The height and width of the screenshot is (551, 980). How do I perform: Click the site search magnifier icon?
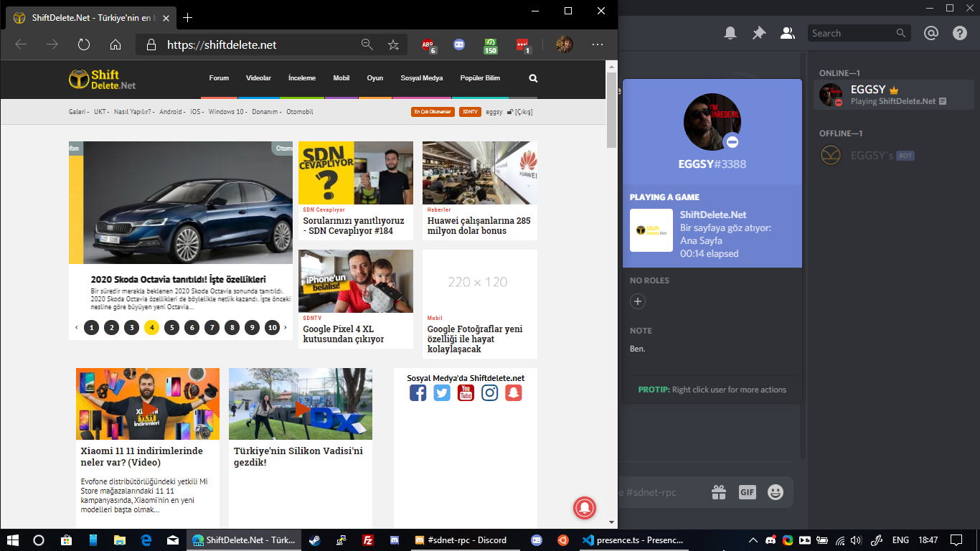click(533, 78)
